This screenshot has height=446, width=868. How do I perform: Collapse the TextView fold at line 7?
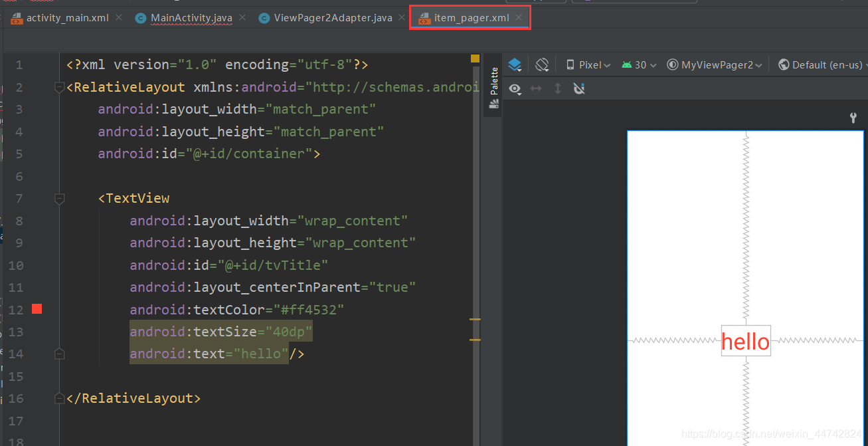[59, 198]
